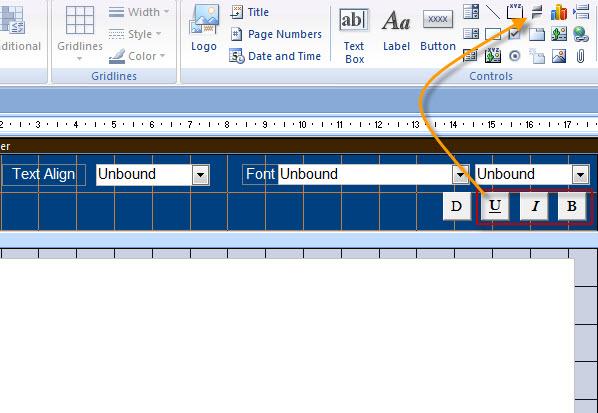The width and height of the screenshot is (598, 413).
Task: Click the Insert Page Break icon
Action: [x=581, y=12]
